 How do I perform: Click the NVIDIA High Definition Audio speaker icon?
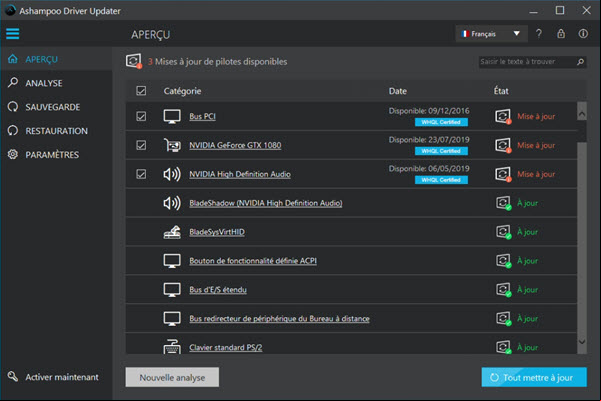pos(172,174)
